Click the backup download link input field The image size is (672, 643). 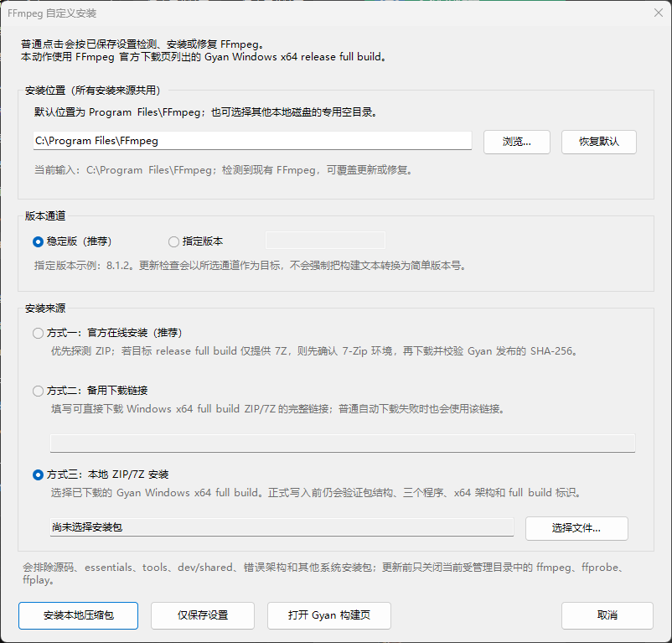point(343,443)
